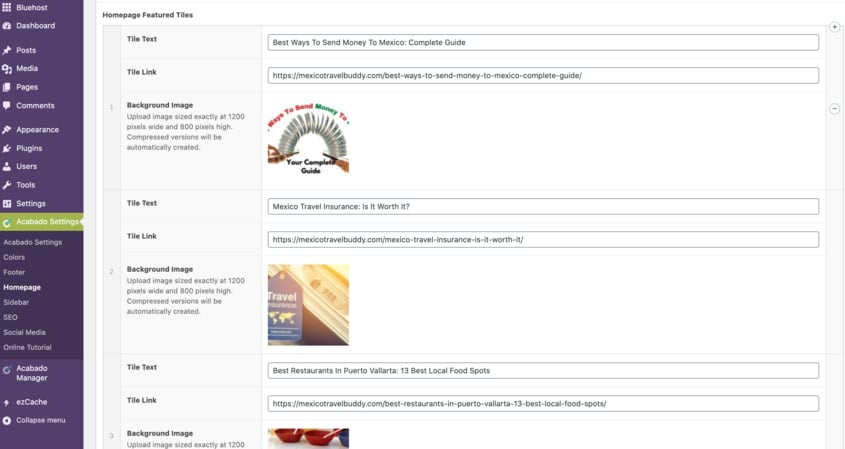
Task: Select the Send Money background image thumbnail
Action: [308, 139]
